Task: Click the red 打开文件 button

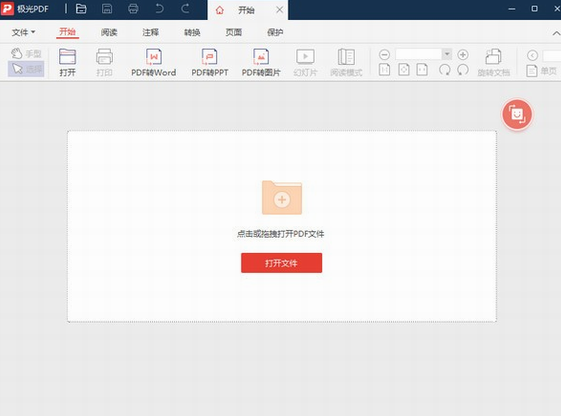Action: coord(282,263)
